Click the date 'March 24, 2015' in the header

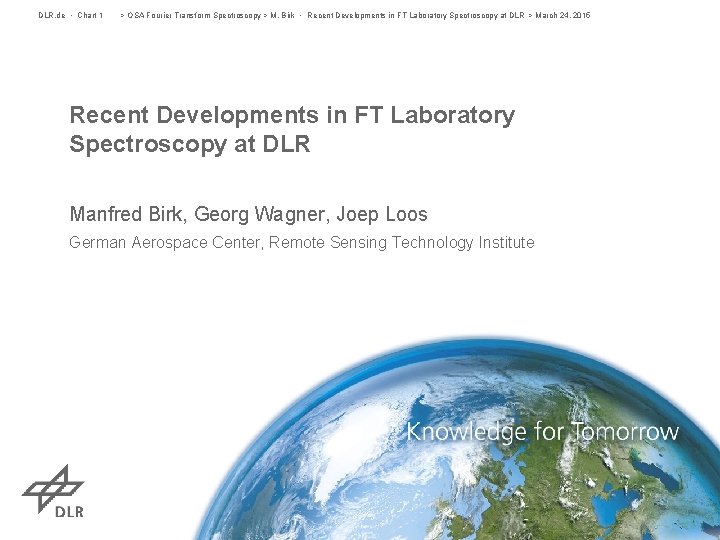click(563, 15)
